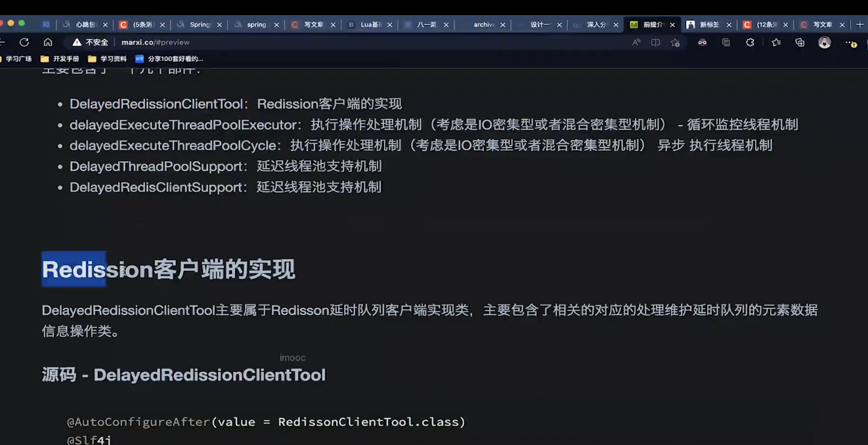Open the 分享100套好看的 bookmark
The width and height of the screenshot is (868, 445).
click(169, 58)
